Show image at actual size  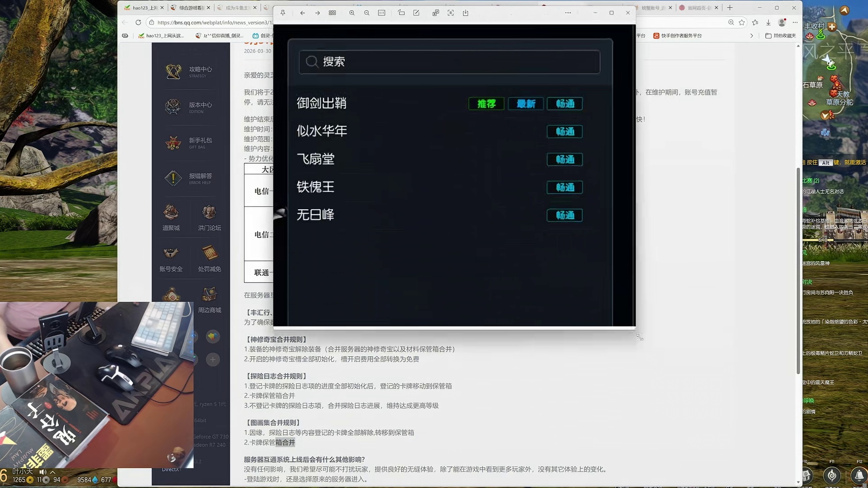[x=382, y=13]
